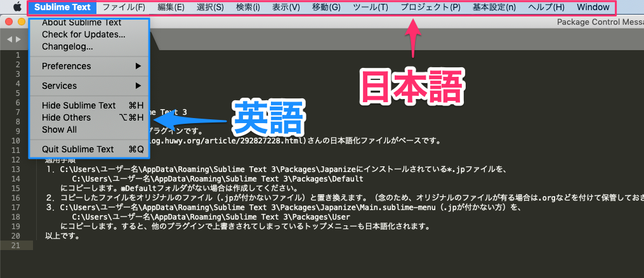
Task: Click the Sublime Text menu title
Action: [63, 7]
